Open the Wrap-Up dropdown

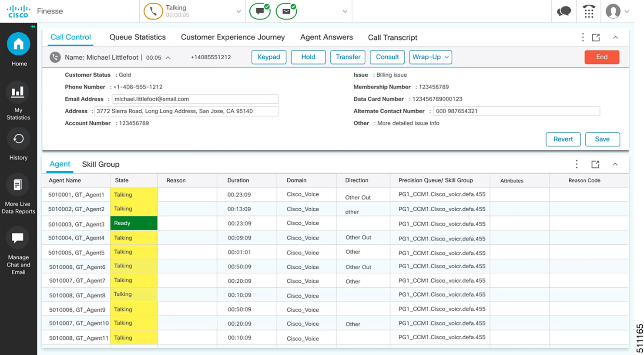coord(430,57)
